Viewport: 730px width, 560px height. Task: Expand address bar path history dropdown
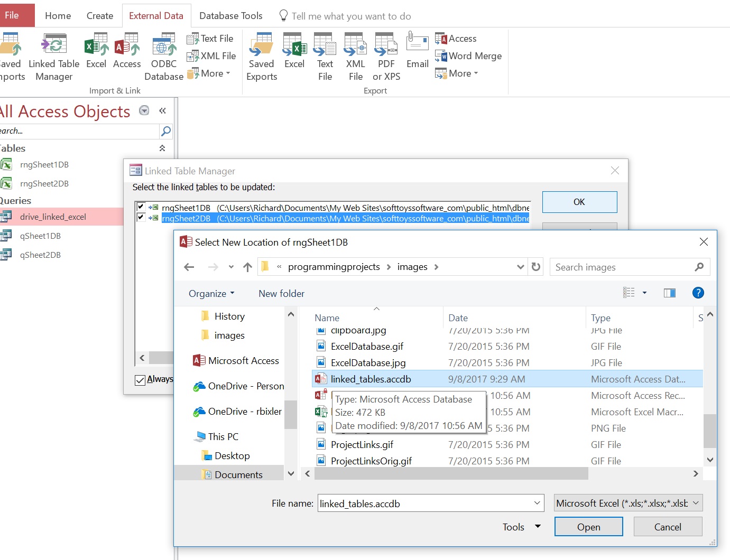[x=521, y=267]
